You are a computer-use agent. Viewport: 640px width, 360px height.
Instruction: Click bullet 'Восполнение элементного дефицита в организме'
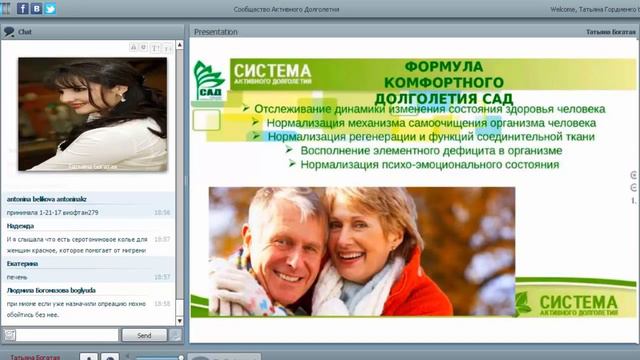tap(431, 151)
